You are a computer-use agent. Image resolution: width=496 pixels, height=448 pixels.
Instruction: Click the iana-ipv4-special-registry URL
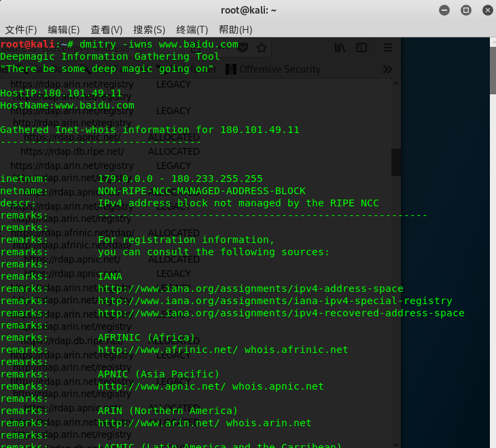coord(275,301)
